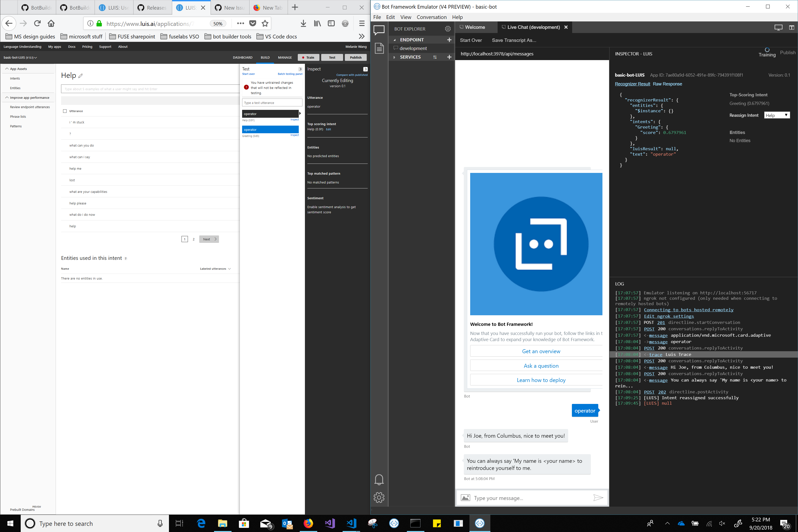The width and height of the screenshot is (798, 532).
Task: Launch Microsoft Edge from the taskbar
Action: [201, 523]
